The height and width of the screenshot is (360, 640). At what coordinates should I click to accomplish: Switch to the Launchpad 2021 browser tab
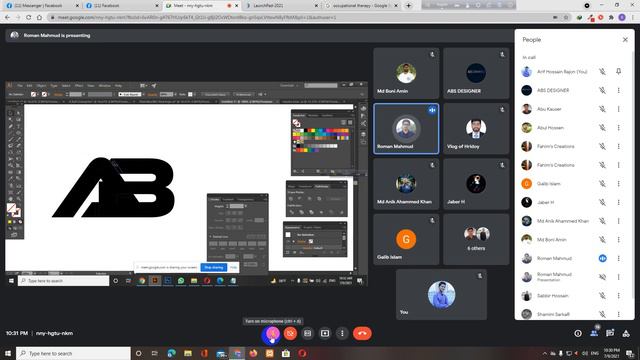(x=281, y=6)
